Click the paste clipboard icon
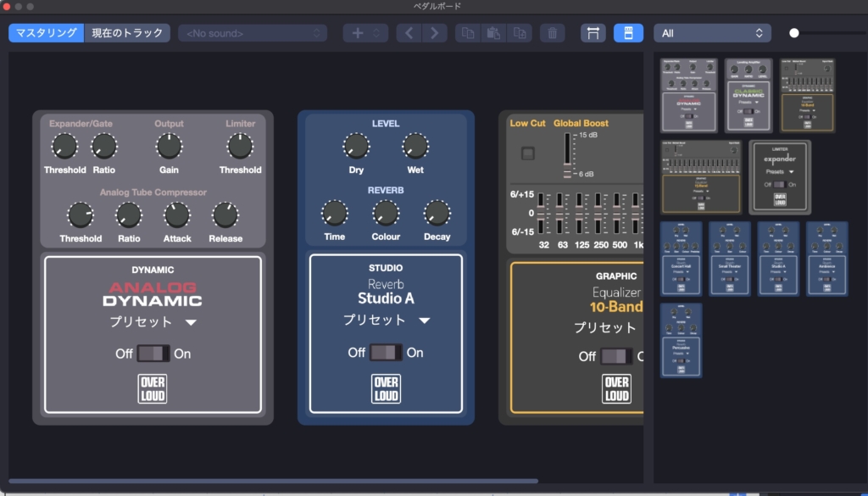868x496 pixels. point(492,33)
